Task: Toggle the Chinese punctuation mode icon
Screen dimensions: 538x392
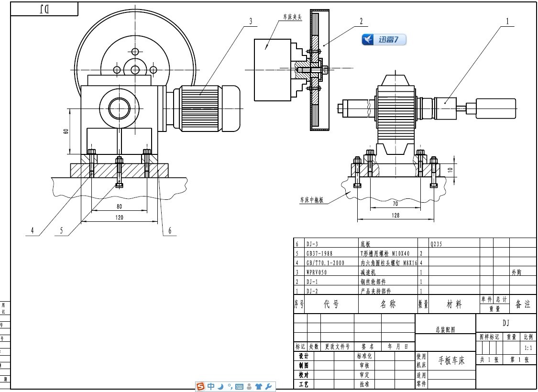Action: [x=230, y=387]
